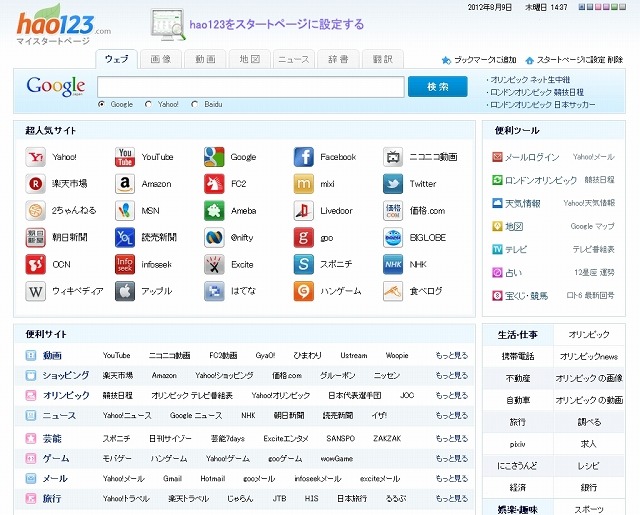
Task: Open hao123をスタートページに設定する banner link
Action: pyautogui.click(x=276, y=24)
